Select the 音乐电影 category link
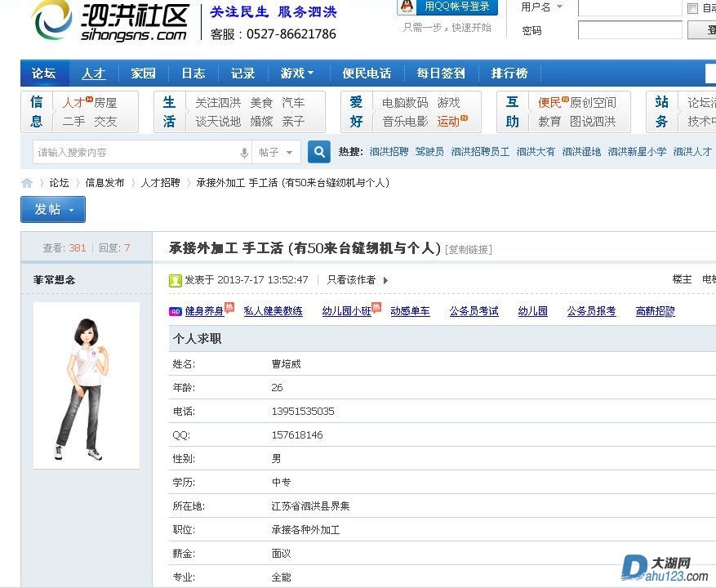 405,122
